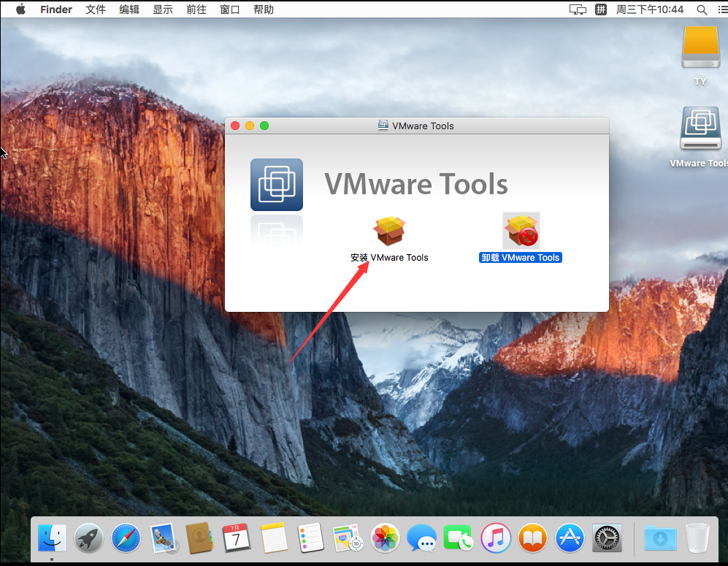Viewport: 728px width, 566px height.
Task: Open Reminders from the Dock
Action: 310,538
